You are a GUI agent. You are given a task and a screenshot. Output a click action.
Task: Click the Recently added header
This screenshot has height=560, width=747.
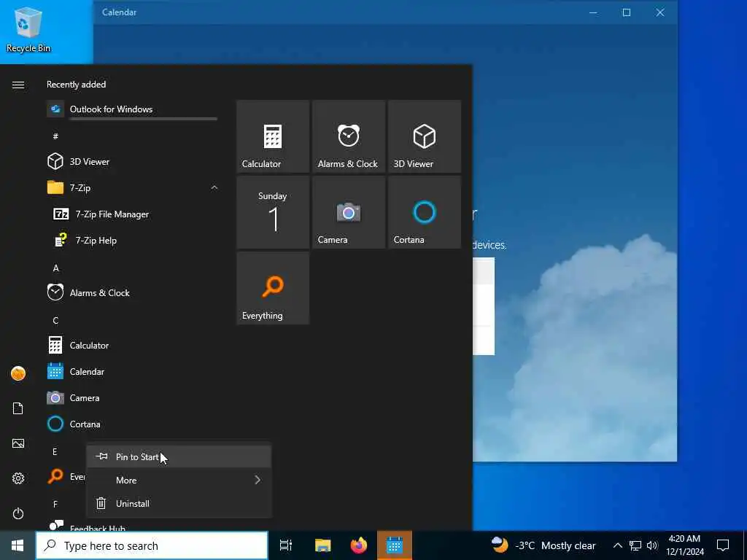(x=76, y=85)
